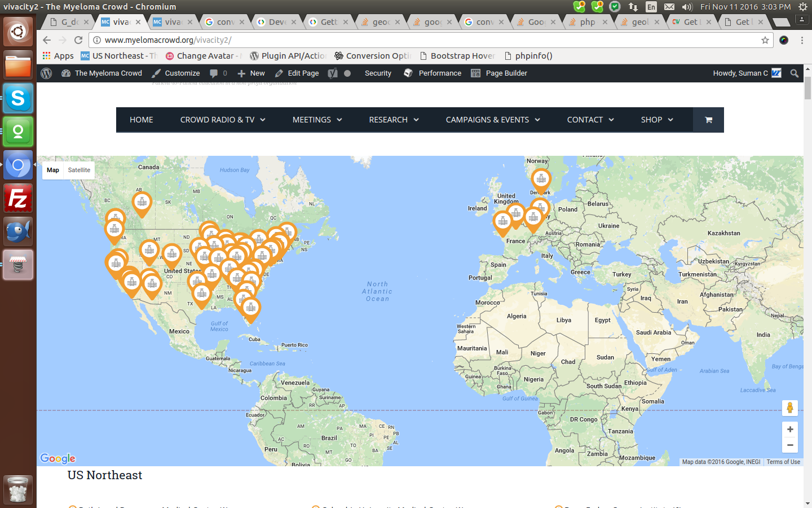The width and height of the screenshot is (812, 508).
Task: Launch the Files manager from dock
Action: 18,65
